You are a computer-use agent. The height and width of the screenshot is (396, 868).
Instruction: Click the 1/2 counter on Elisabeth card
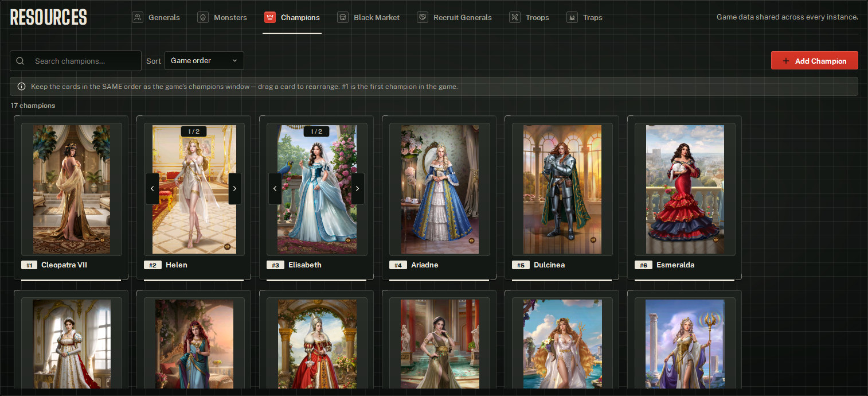click(x=316, y=131)
